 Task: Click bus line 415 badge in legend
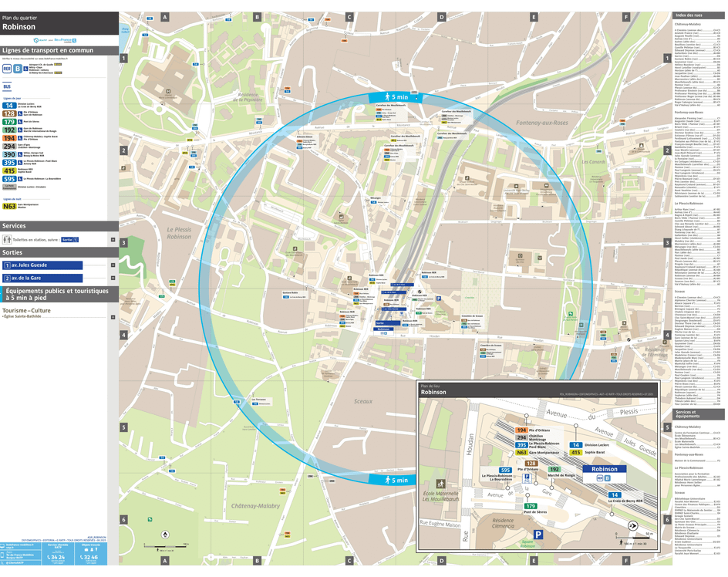tap(9, 170)
